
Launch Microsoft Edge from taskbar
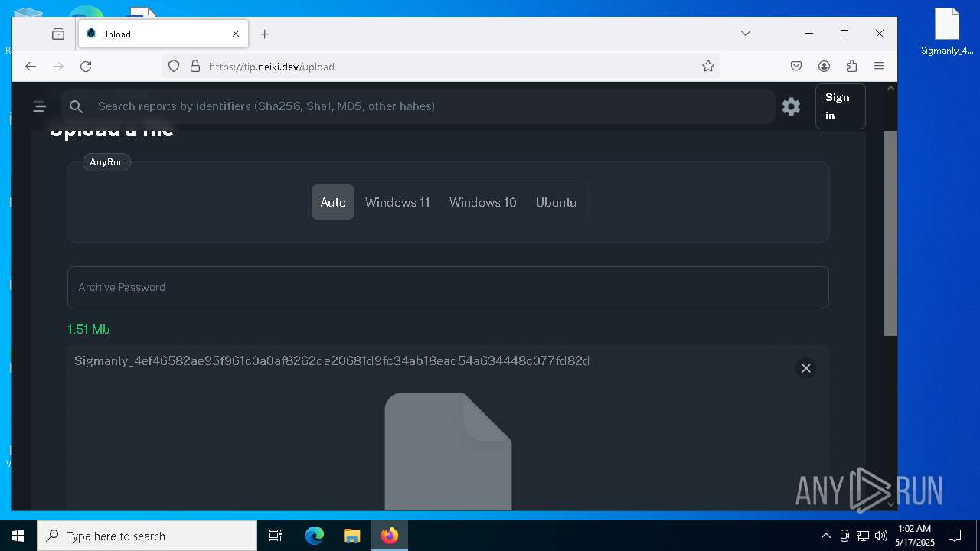pos(315,536)
